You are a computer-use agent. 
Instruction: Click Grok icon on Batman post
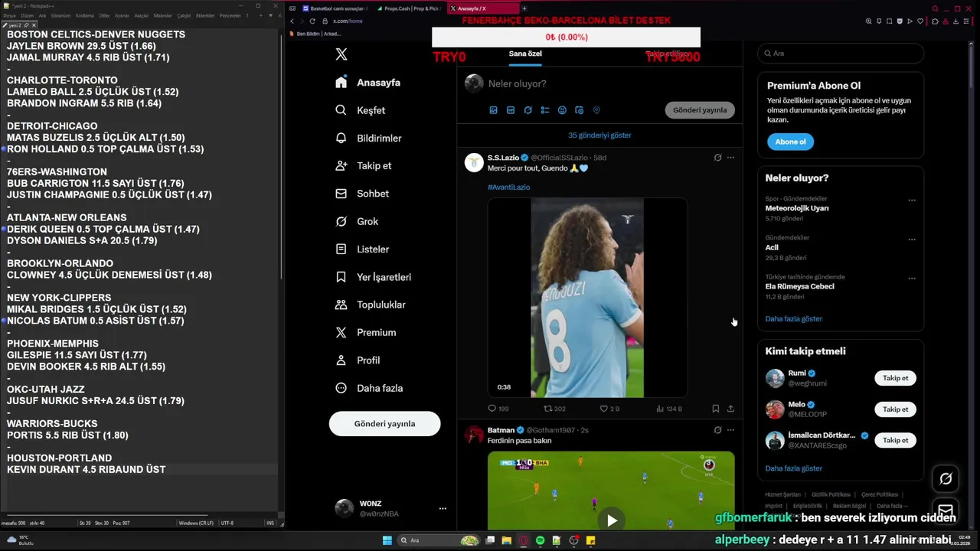point(717,430)
